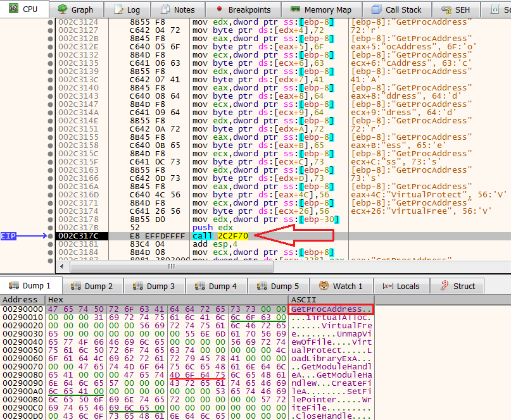Click ASCII text ndleW...CreateFi in dump
511x420 pixels.
(x=331, y=383)
